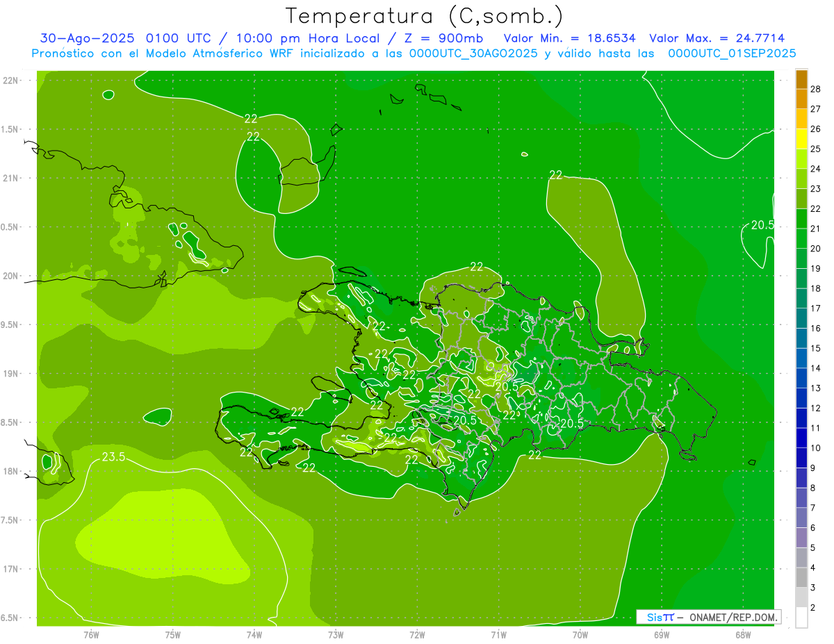
Task: Click the '22N' latitude axis label
Action: [x=10, y=80]
